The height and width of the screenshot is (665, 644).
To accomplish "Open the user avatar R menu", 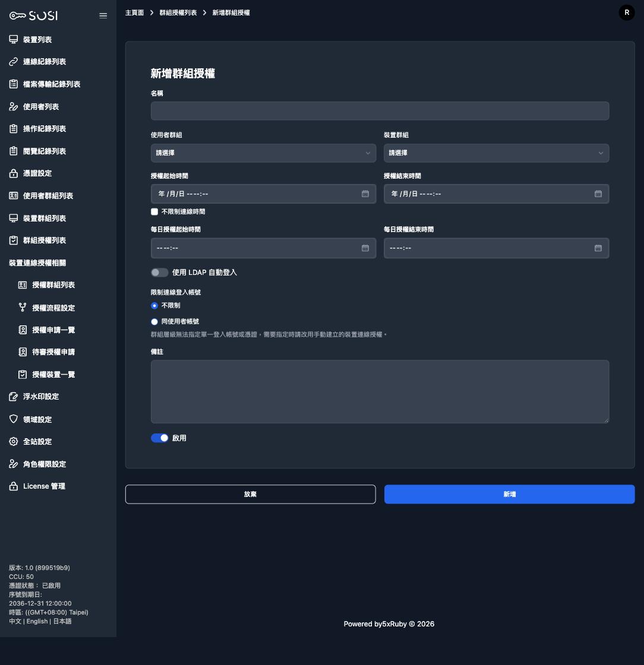I will coord(627,12).
